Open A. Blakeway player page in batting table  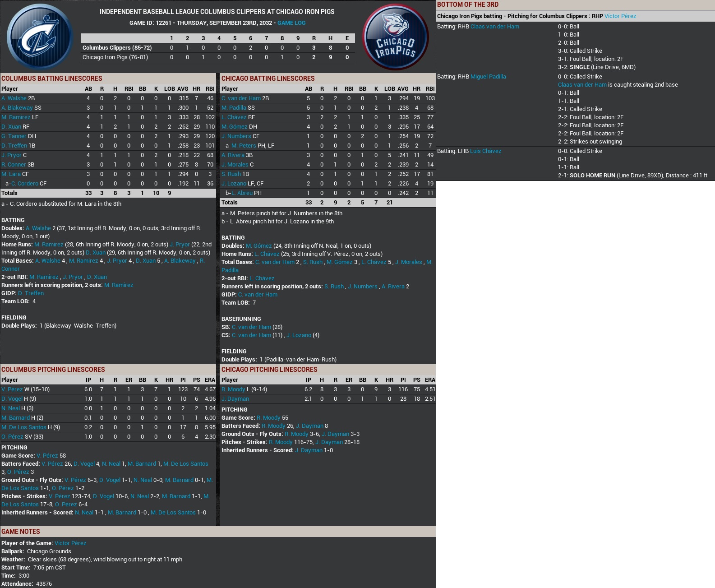tap(17, 108)
